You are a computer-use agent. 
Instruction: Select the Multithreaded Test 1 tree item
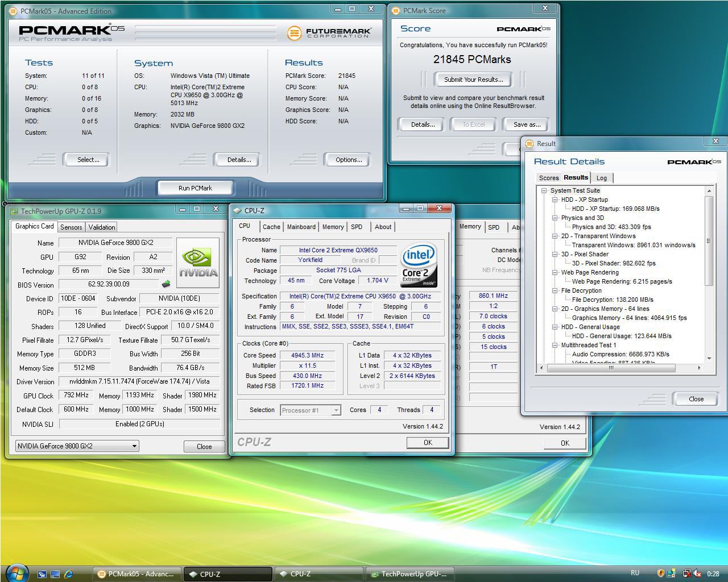click(588, 345)
